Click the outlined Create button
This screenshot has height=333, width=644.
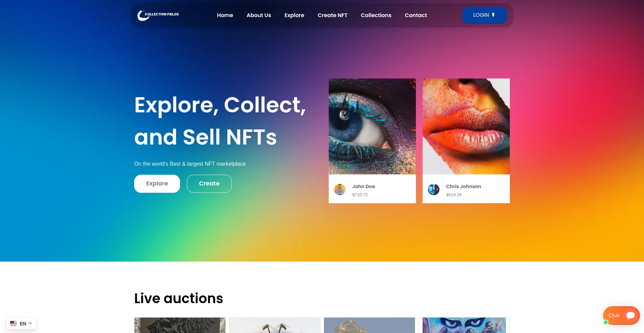point(209,184)
